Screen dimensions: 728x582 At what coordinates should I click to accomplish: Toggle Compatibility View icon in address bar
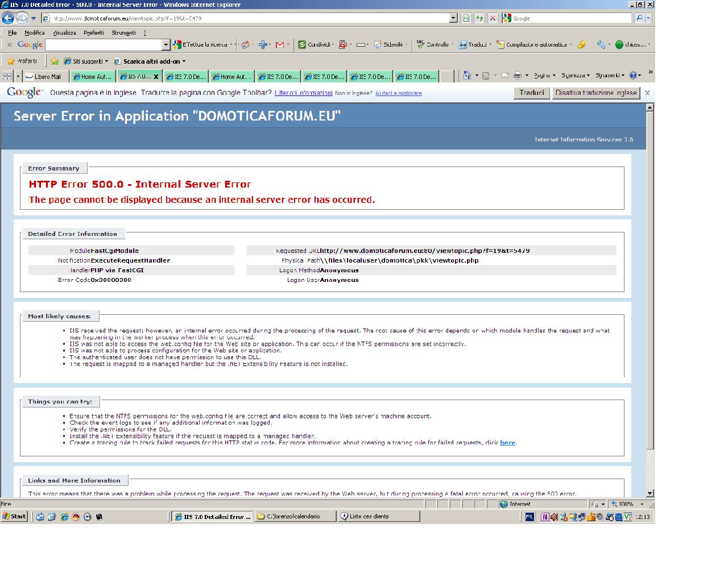[466, 18]
